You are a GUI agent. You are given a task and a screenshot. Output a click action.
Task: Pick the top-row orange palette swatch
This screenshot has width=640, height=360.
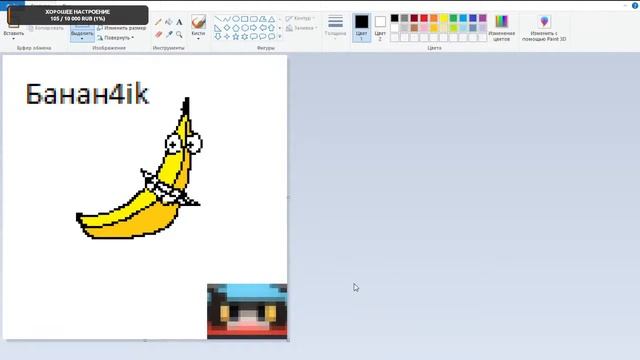click(x=434, y=18)
